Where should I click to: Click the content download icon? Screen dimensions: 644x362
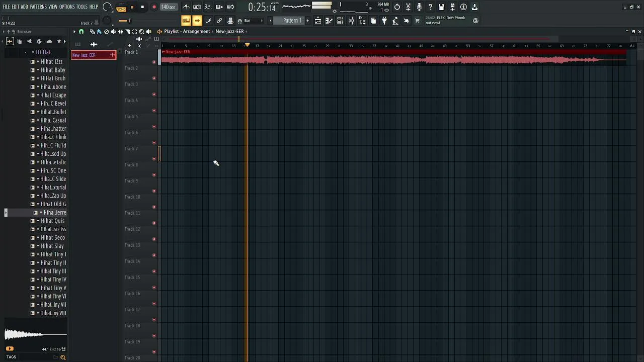point(474,7)
